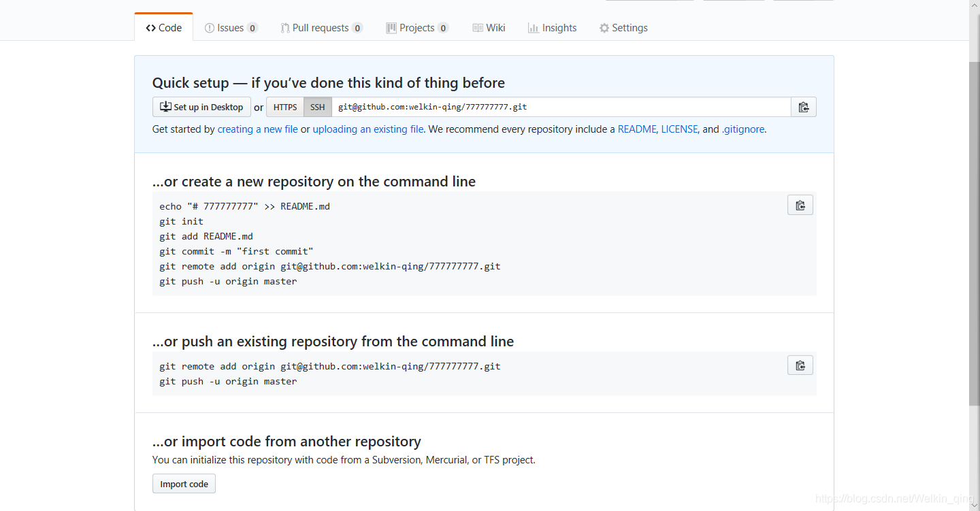Open uploading an existing file link
This screenshot has height=511, width=980.
coord(368,129)
